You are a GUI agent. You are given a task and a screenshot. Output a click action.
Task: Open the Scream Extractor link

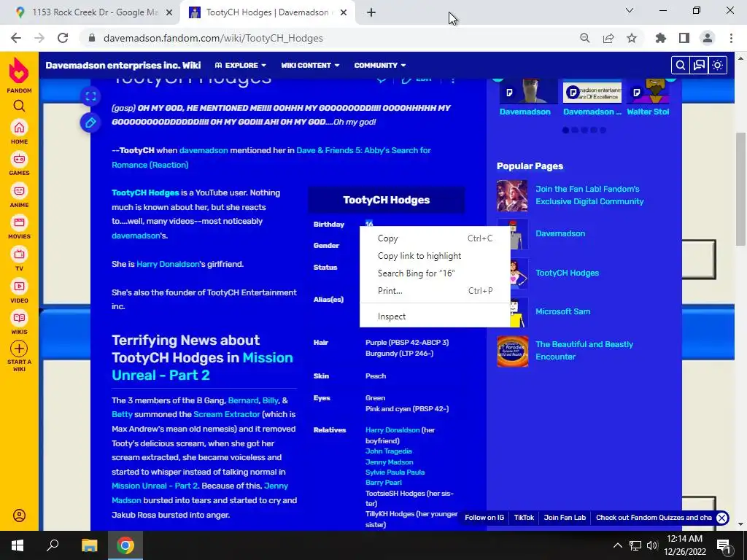coord(226,415)
